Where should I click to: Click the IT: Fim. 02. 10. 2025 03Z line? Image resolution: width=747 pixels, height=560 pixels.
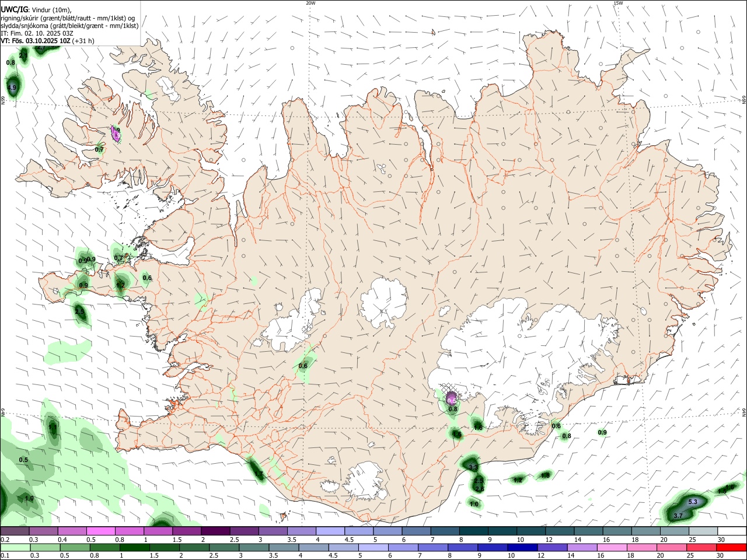(x=37, y=33)
